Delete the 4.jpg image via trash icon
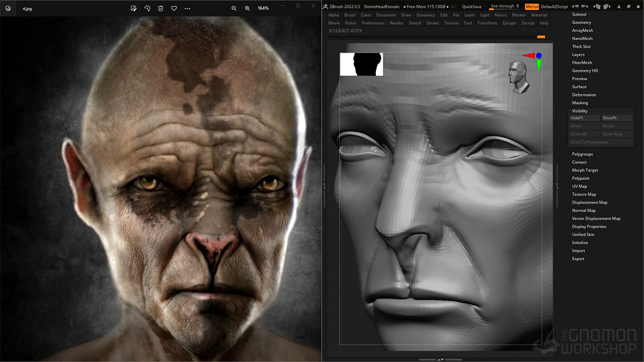 click(160, 9)
